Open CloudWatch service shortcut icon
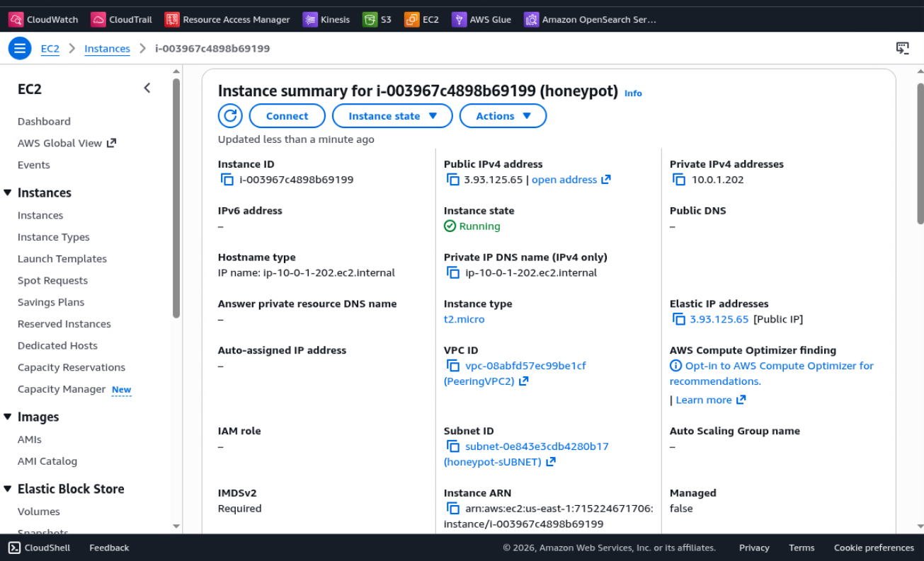The image size is (924, 561). click(x=16, y=20)
